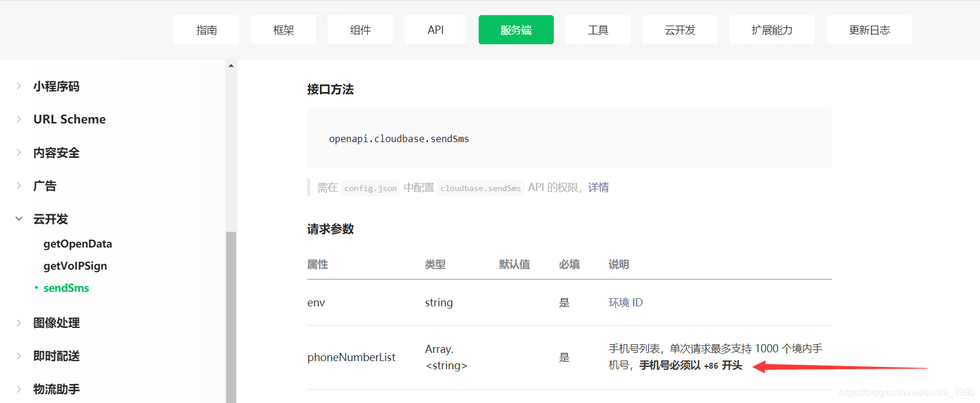Open the 组件 tab

(360, 30)
